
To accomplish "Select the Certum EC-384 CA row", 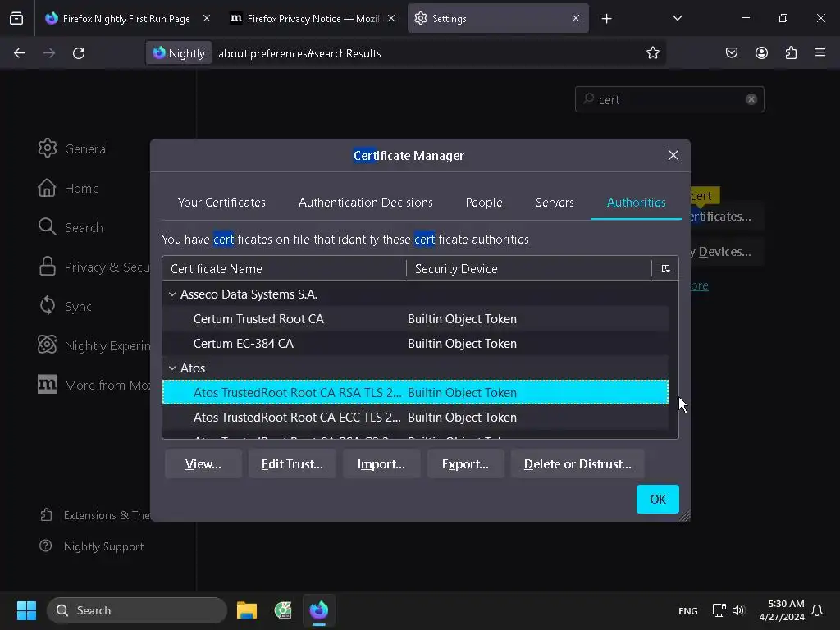I will tap(415, 344).
